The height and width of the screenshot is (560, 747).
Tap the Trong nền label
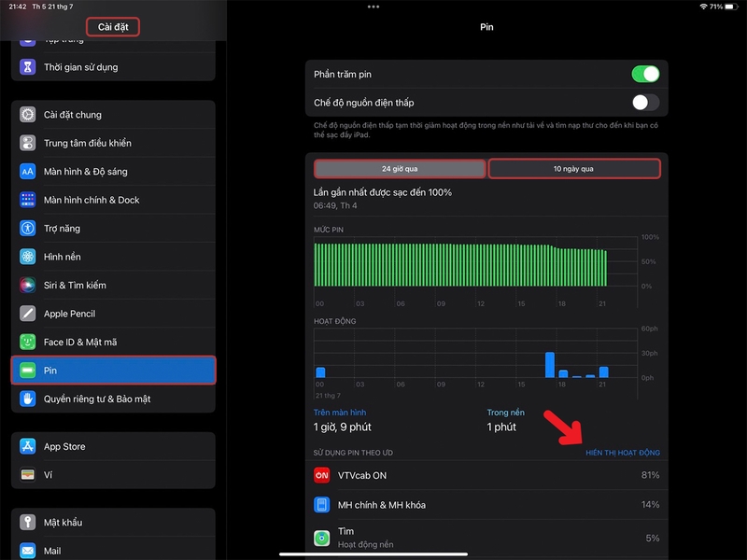505,413
